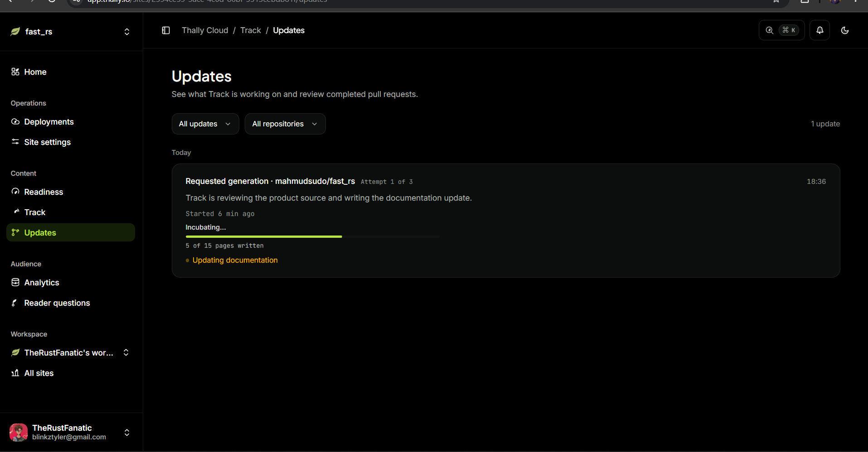The height and width of the screenshot is (452, 868).
Task: Click the Reader questions icon
Action: [15, 303]
